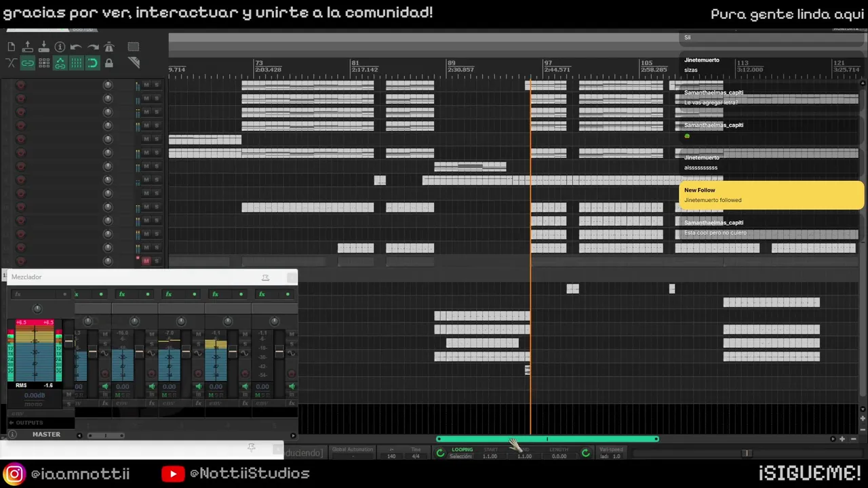868x488 pixels.
Task: Click the circular arrow icon right of LENGTH
Action: 586,453
